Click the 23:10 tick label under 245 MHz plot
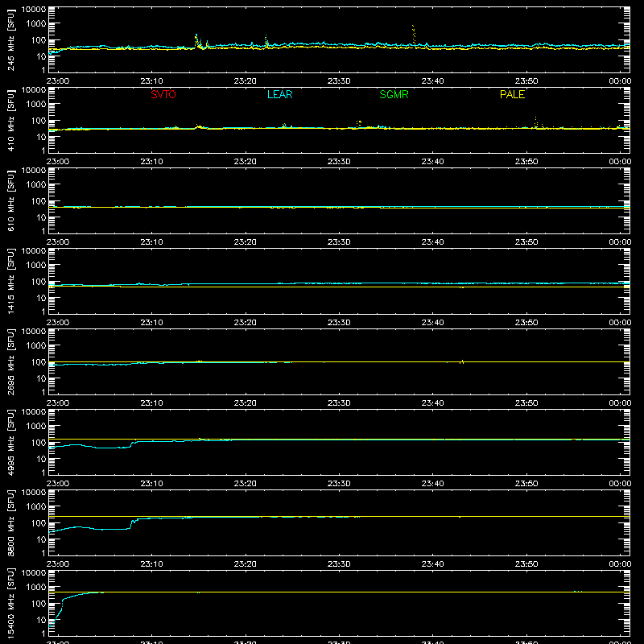644x644 pixels. [151, 81]
